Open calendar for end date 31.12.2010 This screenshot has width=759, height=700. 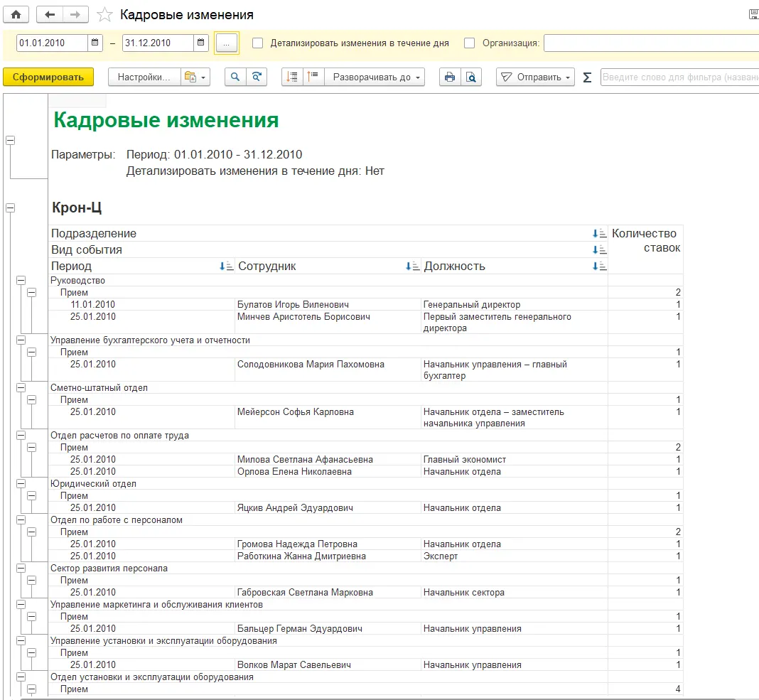pyautogui.click(x=200, y=43)
